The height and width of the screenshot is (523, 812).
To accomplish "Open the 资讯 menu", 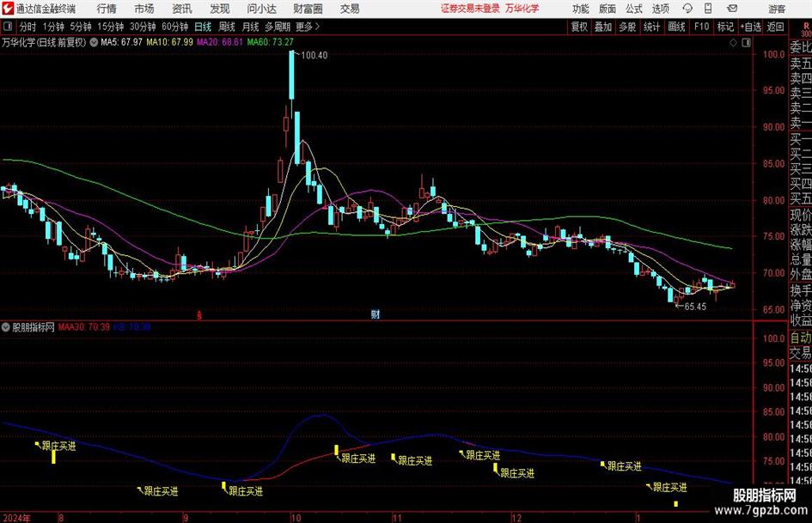I will click(182, 9).
